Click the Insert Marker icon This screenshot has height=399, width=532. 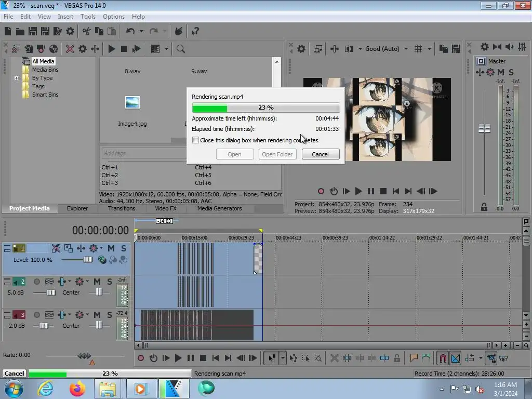pos(414,358)
